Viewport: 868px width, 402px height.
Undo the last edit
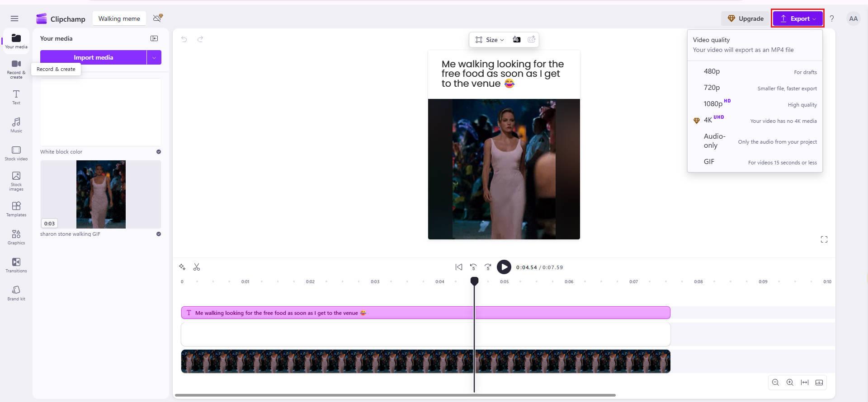tap(184, 39)
